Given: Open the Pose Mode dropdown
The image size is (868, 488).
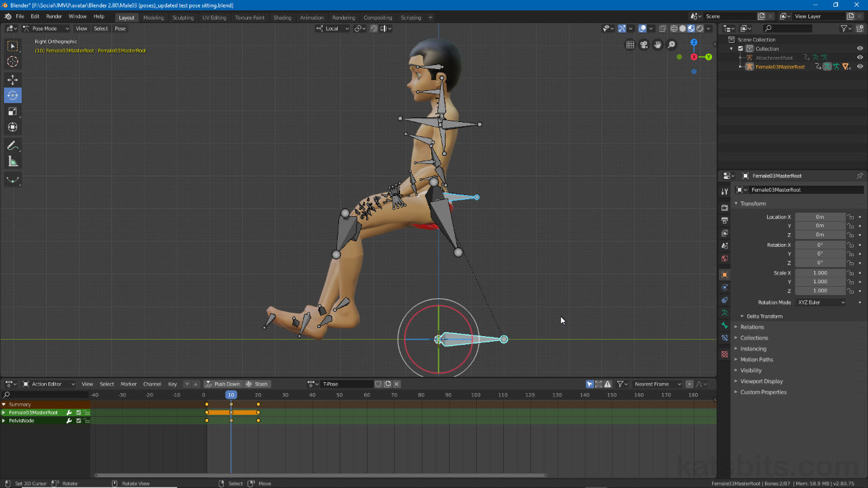Looking at the screenshot, I should 45,28.
